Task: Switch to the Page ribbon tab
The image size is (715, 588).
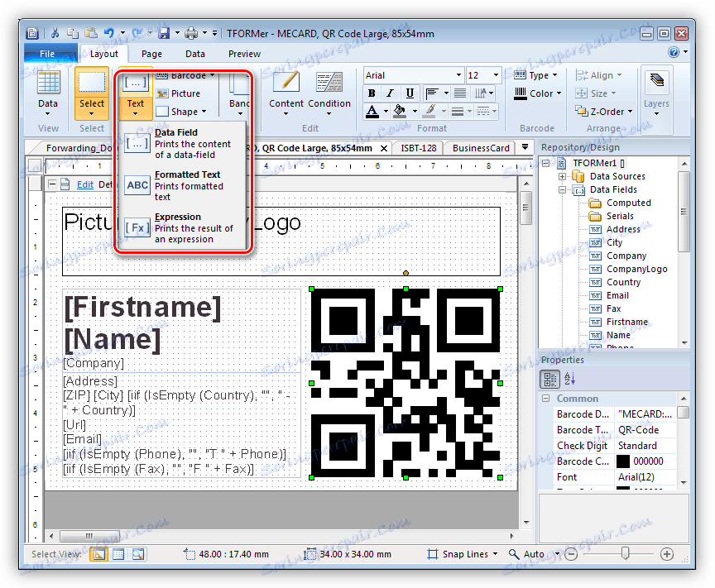Action: (x=151, y=54)
